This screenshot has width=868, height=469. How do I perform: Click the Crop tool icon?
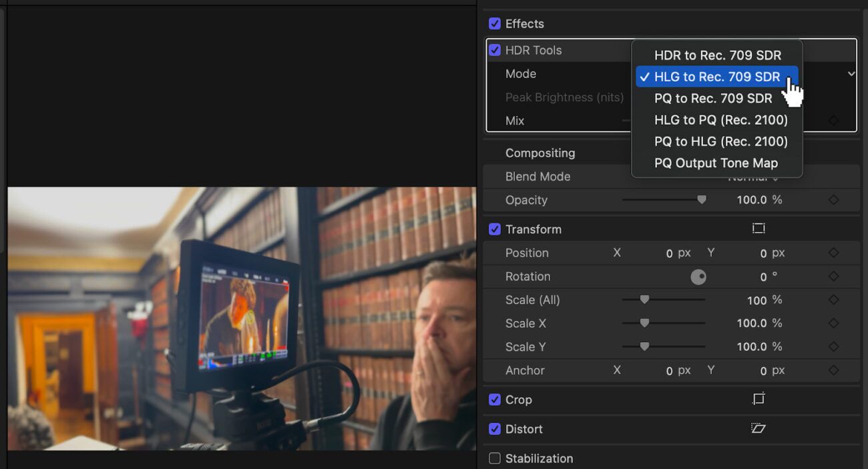758,398
